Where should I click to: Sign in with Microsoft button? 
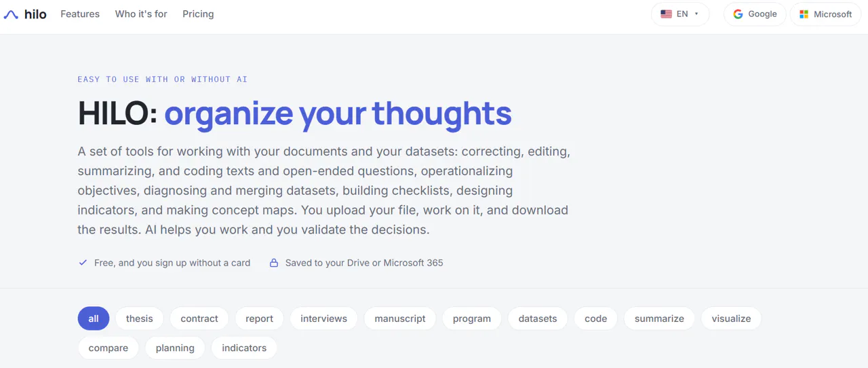tap(825, 14)
